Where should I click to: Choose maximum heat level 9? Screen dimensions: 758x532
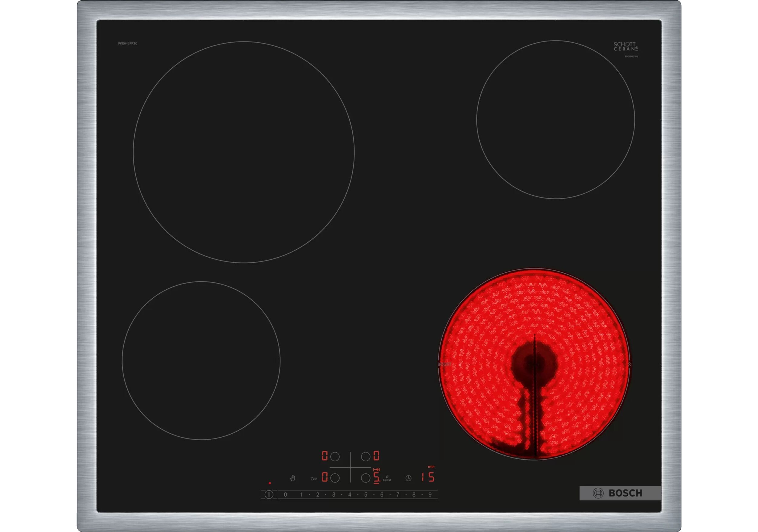pyautogui.click(x=430, y=494)
